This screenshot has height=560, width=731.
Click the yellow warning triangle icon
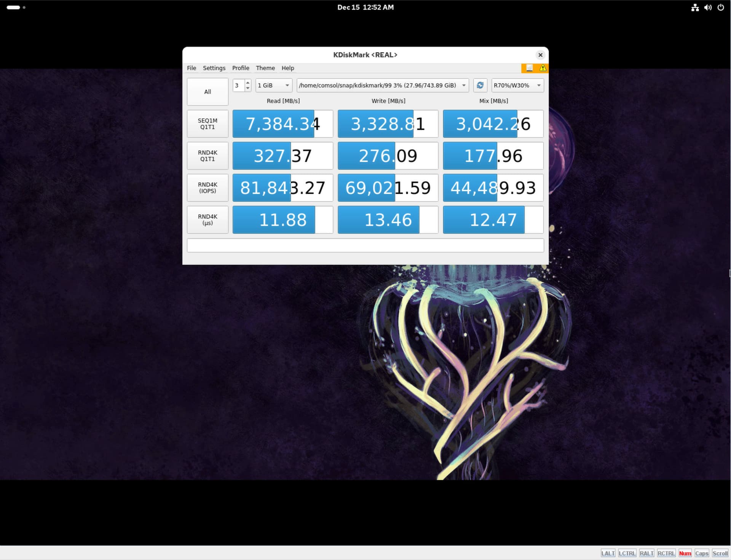coord(543,68)
